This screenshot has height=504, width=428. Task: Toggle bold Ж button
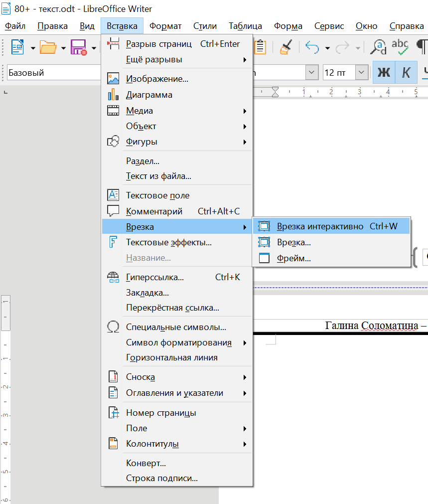(384, 72)
